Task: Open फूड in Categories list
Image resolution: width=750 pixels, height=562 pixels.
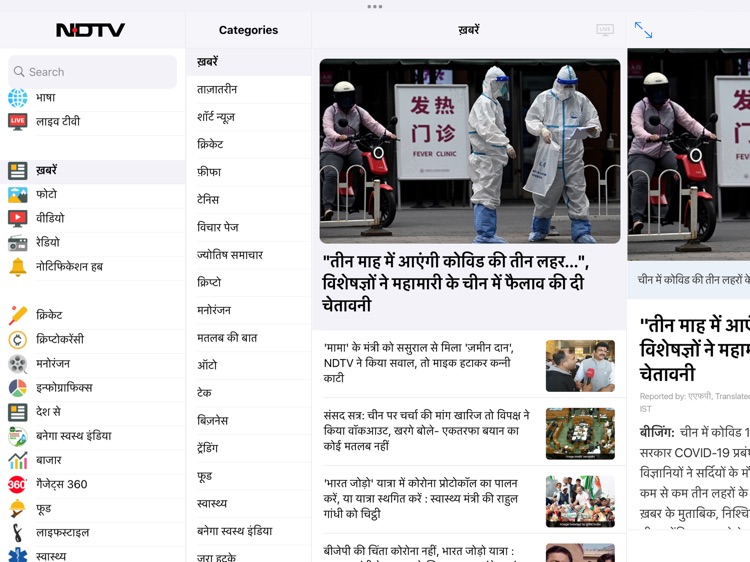Action: [249, 476]
